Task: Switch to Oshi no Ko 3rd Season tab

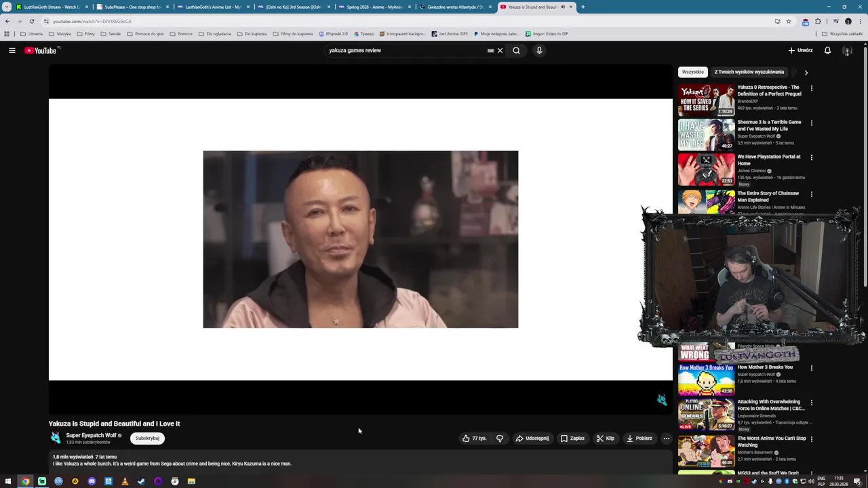Action: pyautogui.click(x=294, y=7)
